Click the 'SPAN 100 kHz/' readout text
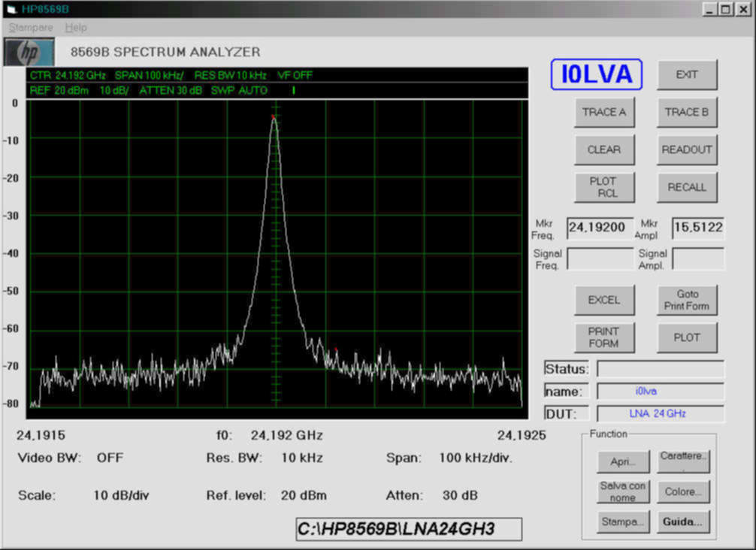Screen dimensions: 756x550 pyautogui.click(x=149, y=75)
